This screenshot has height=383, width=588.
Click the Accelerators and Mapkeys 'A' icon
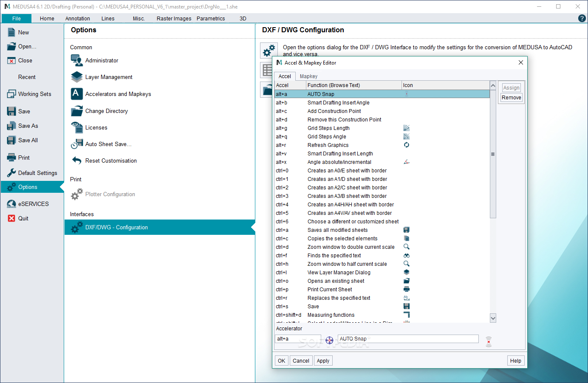click(77, 94)
